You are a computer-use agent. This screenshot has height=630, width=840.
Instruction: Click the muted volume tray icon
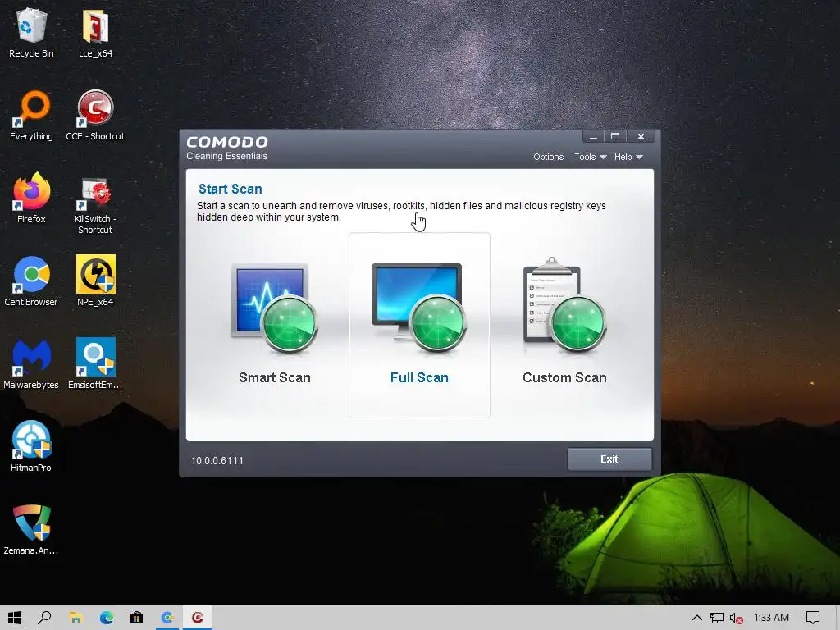tap(736, 619)
